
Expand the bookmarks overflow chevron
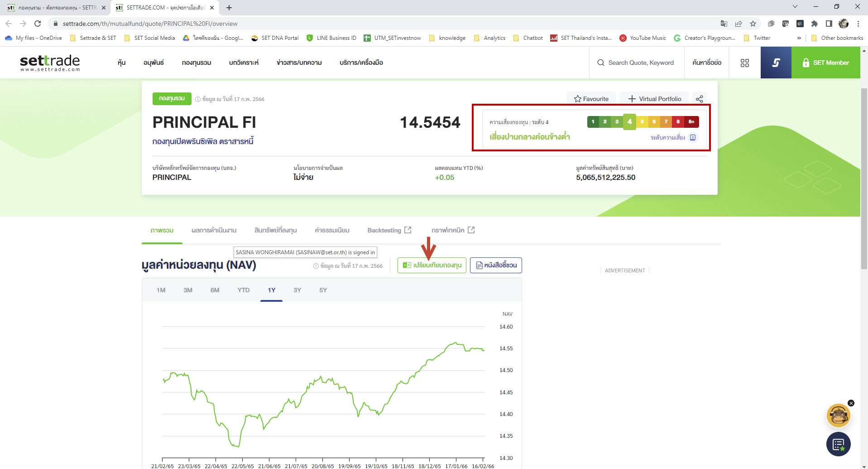pos(799,38)
